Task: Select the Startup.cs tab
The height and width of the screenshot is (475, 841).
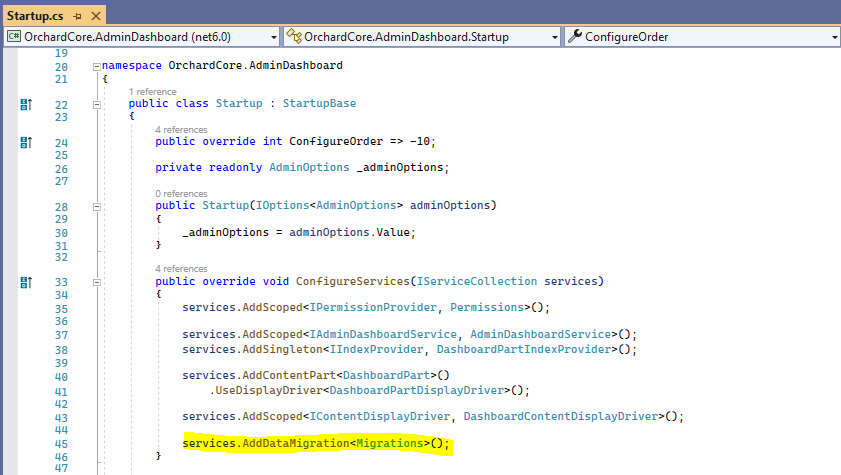Action: (x=35, y=16)
